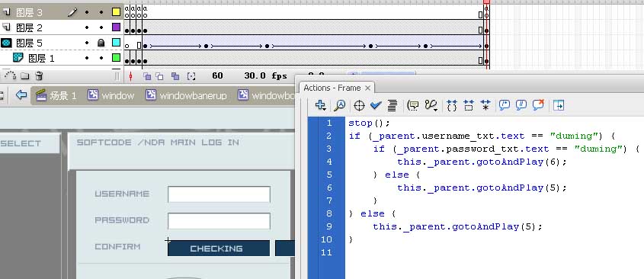This screenshot has height=279, width=644.
Task: Go to windowbanerup symbol in edit bar
Action: click(186, 96)
